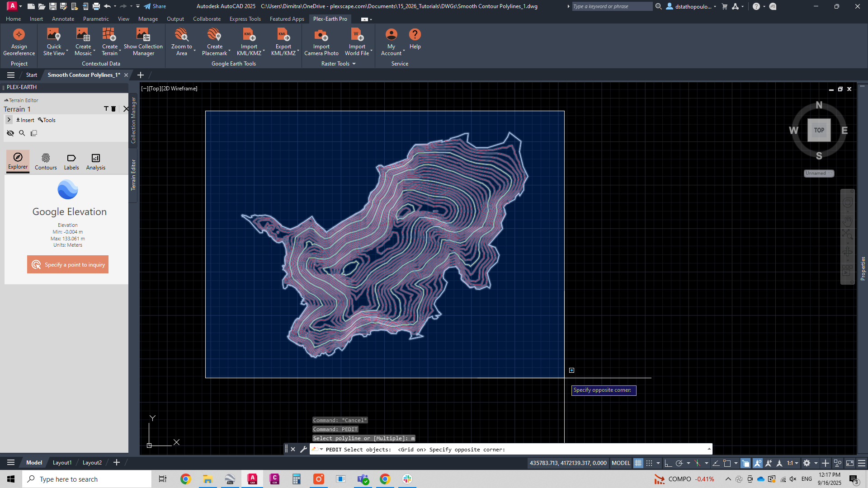Toggle ortho mode in status bar
Screen dimensions: 868x488
coord(668,463)
